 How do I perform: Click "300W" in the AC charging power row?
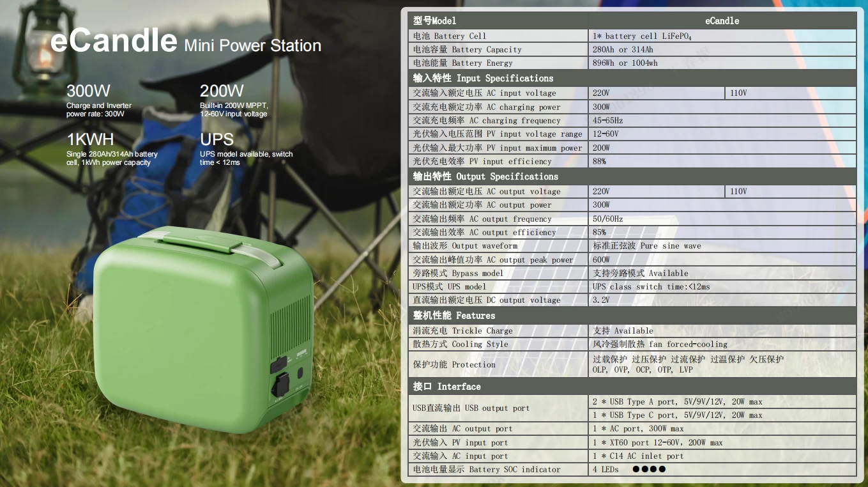(601, 107)
